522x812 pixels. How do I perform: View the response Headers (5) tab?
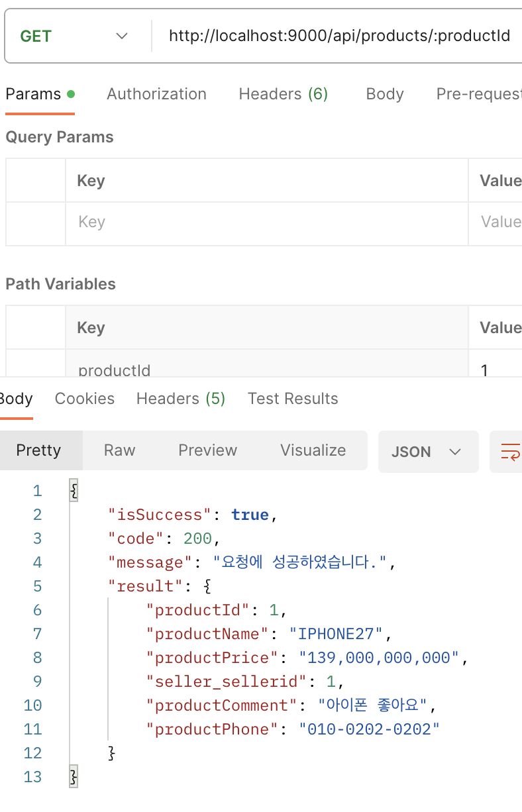click(181, 399)
